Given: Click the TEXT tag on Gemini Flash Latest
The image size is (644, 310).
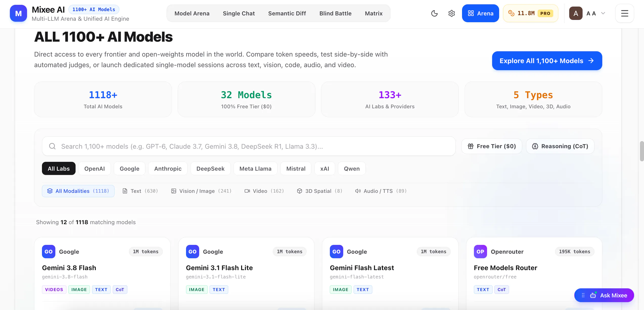Looking at the screenshot, I should tap(363, 290).
